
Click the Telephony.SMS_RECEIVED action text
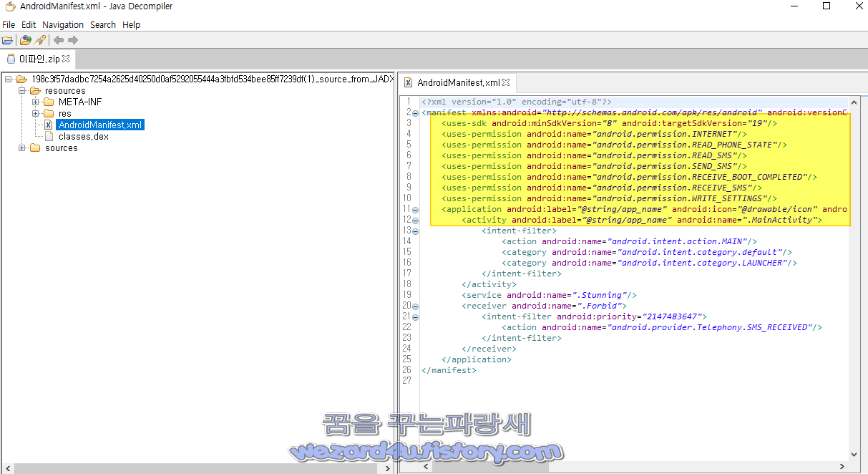709,327
